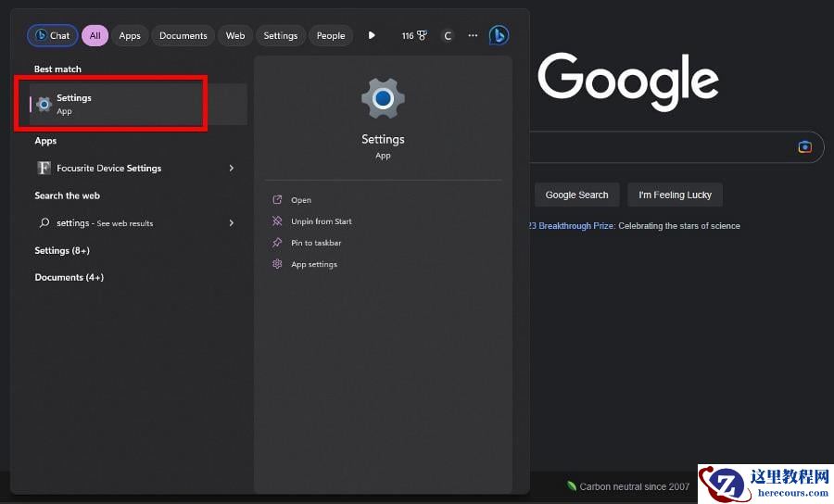Click the Pin to taskbar pin icon
The width and height of the screenshot is (834, 504).
tap(277, 243)
